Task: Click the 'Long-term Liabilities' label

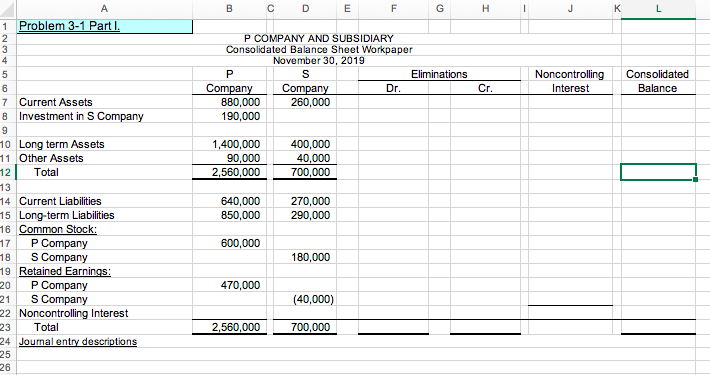Action: click(x=67, y=215)
